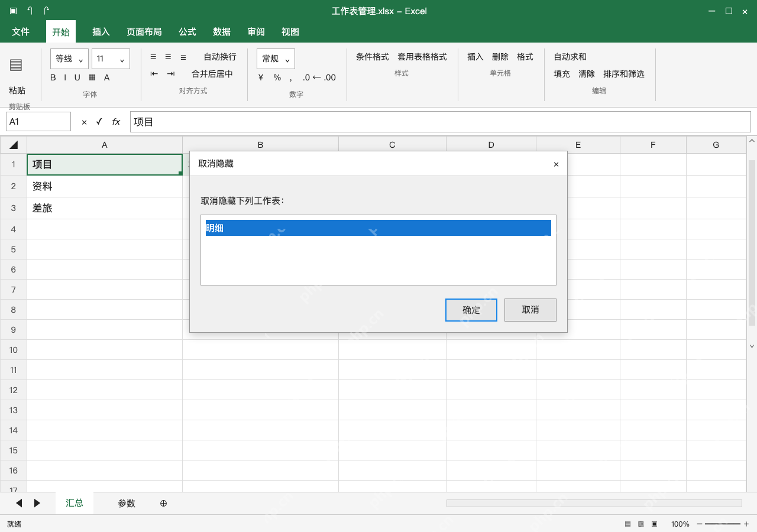The width and height of the screenshot is (757, 532).
Task: Add a new sheet with plus icon
Action: 164,503
